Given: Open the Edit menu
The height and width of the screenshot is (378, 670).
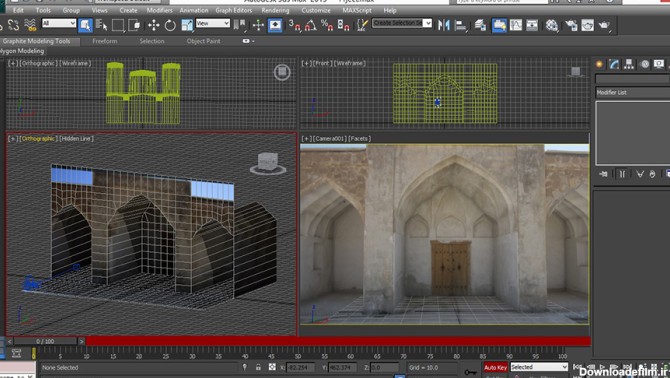Looking at the screenshot, I should tap(18, 10).
